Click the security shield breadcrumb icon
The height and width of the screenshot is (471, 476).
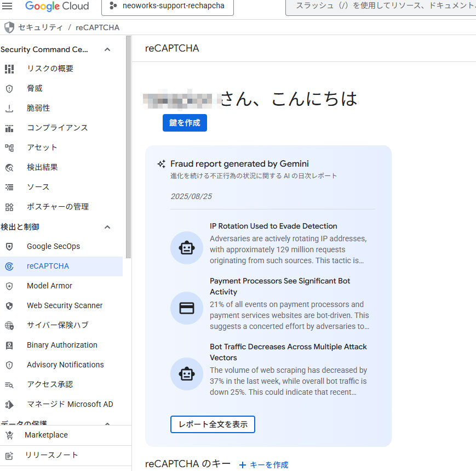click(9, 27)
